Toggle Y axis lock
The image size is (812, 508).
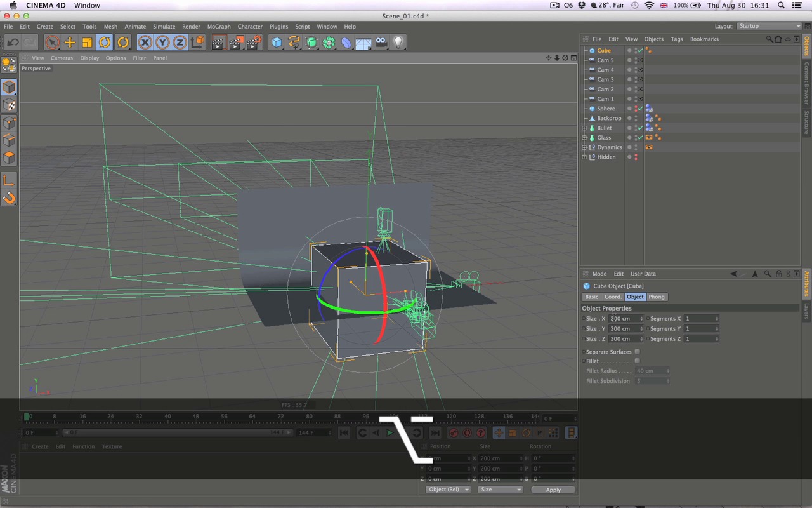(x=163, y=43)
